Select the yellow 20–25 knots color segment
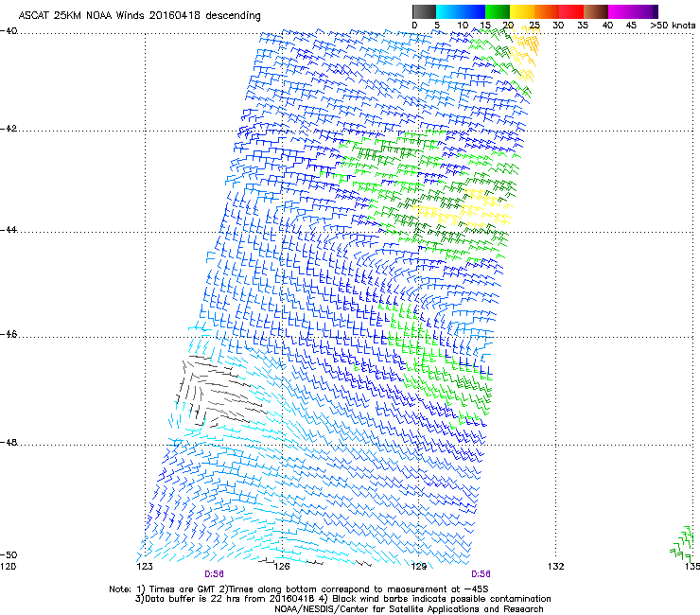The height and width of the screenshot is (615, 700). coord(522,11)
